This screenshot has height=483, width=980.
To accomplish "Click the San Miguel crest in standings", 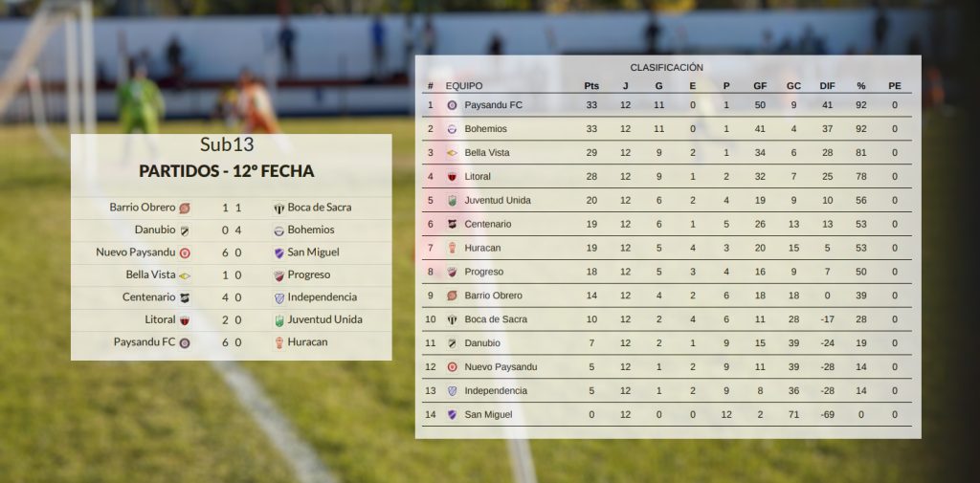I will (452, 414).
